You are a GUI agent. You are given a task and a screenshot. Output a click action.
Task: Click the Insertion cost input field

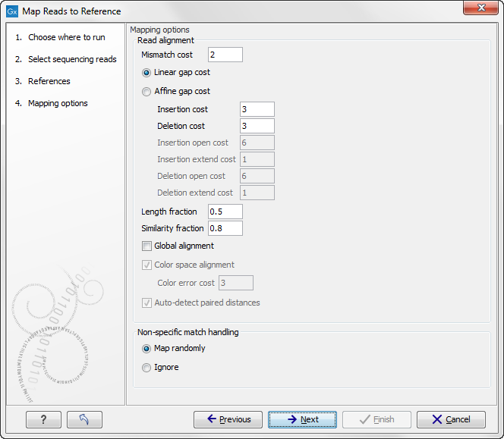click(257, 109)
